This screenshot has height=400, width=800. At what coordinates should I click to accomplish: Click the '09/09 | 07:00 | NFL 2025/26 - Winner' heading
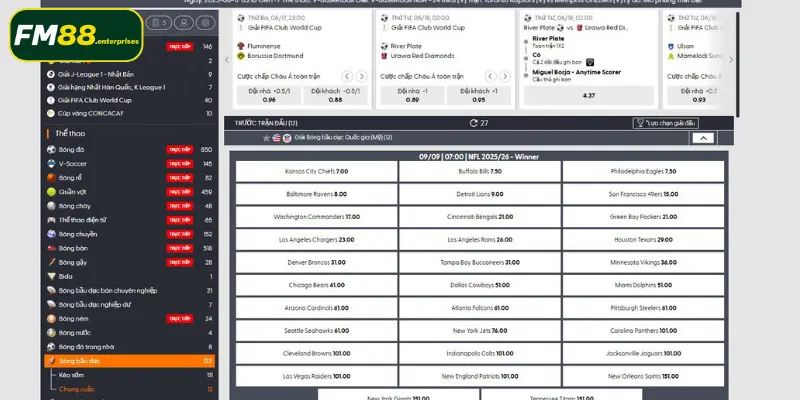(479, 157)
